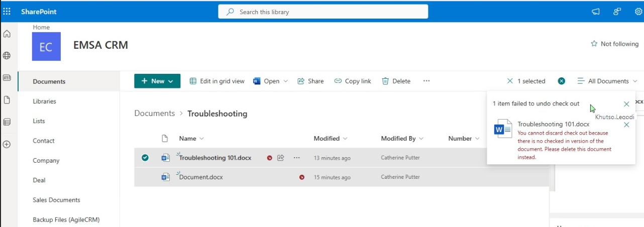Viewport: 644px width, 227px height.
Task: Click the Documents breadcrumb link
Action: click(x=155, y=113)
